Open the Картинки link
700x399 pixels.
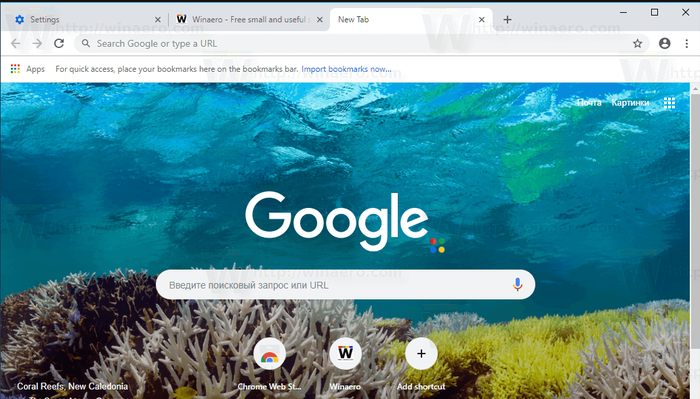tap(630, 103)
